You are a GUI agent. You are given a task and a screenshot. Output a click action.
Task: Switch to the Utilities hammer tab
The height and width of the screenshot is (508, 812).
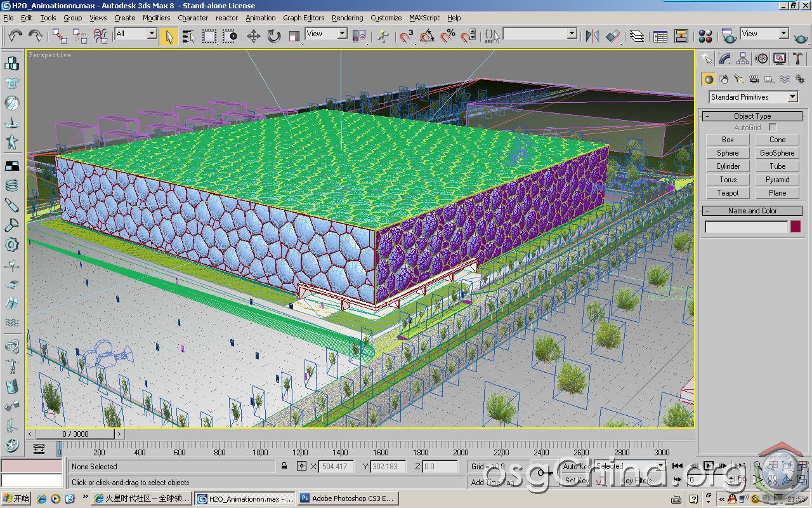pyautogui.click(x=798, y=59)
